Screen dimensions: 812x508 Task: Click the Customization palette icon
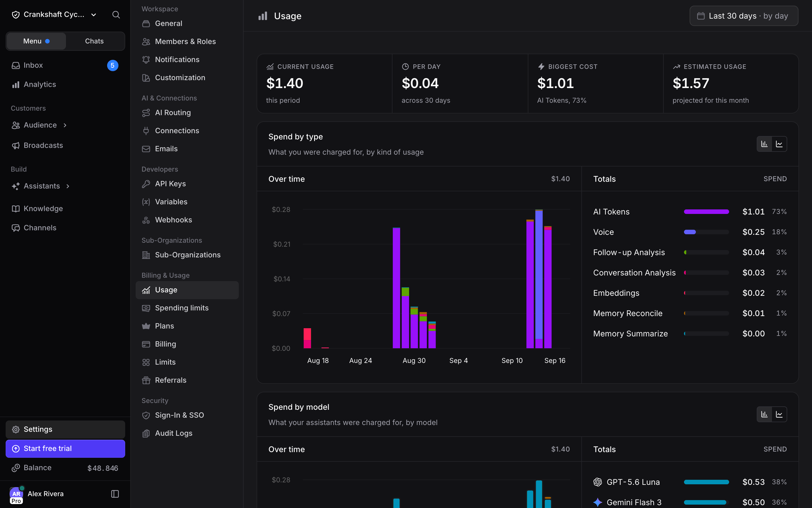coord(146,78)
